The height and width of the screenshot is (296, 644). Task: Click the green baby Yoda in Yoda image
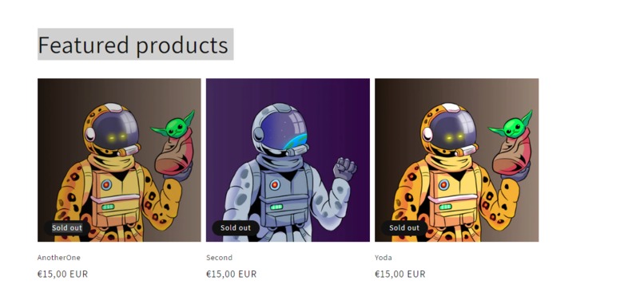511,127
